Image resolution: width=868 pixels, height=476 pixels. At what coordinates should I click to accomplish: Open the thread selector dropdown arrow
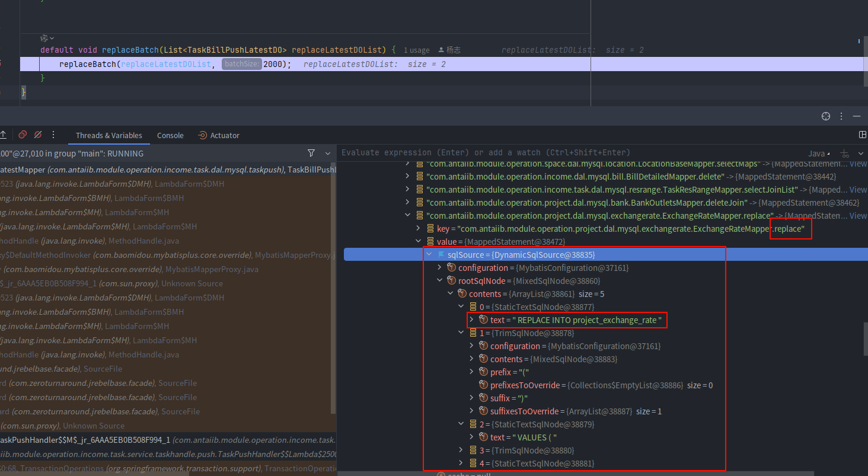tap(327, 153)
